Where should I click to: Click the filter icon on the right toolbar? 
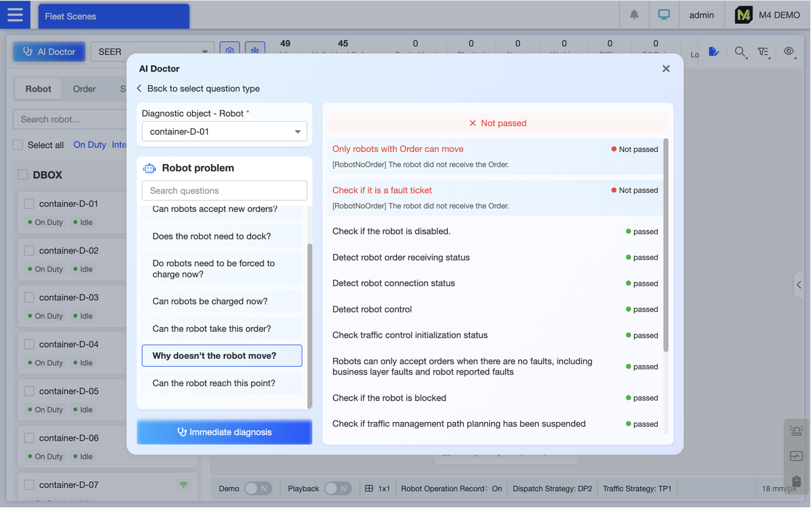tap(764, 53)
